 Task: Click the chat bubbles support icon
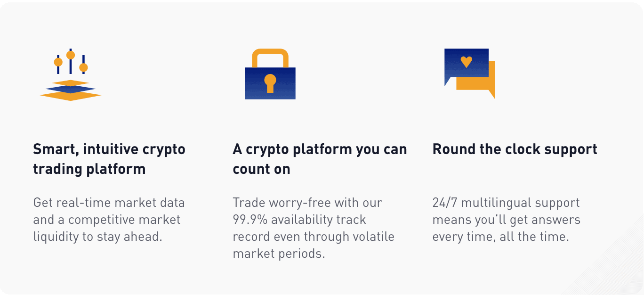tap(470, 74)
